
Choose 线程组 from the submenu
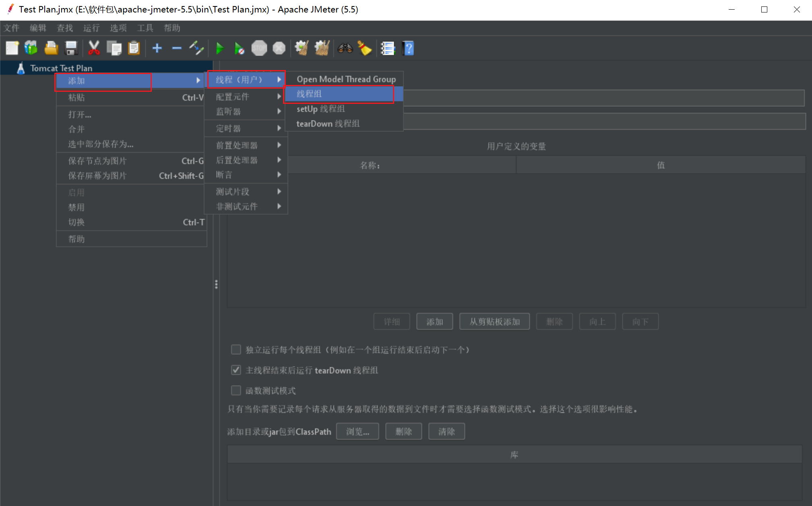click(344, 94)
